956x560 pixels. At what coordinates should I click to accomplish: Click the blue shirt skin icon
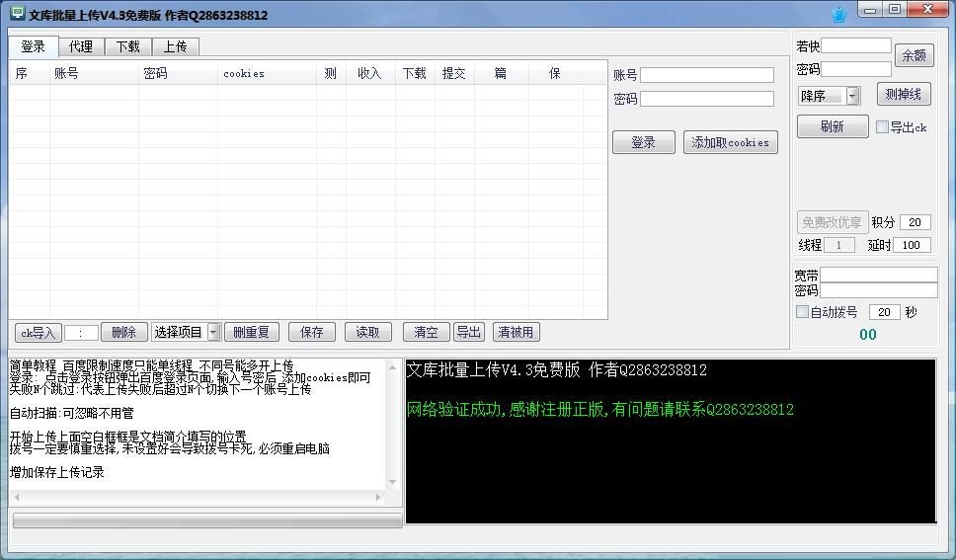(x=839, y=15)
